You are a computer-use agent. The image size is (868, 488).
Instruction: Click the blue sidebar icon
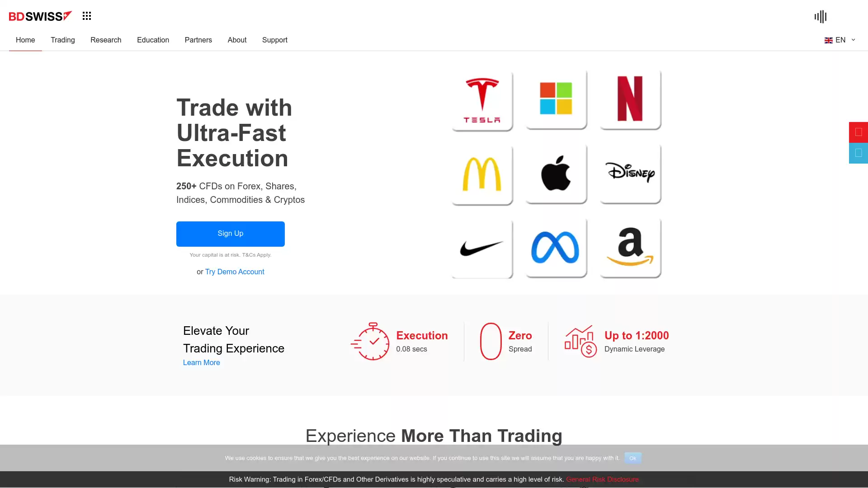click(857, 153)
